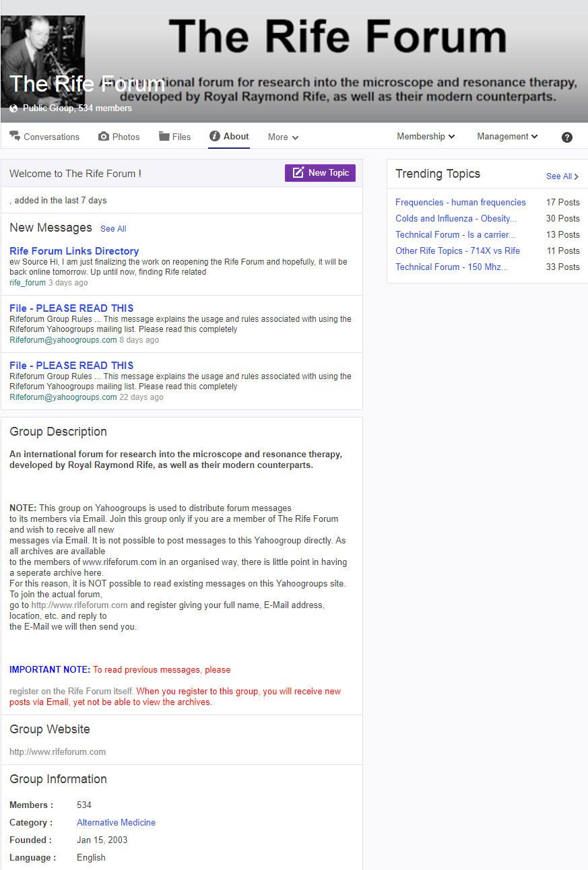The width and height of the screenshot is (588, 870).
Task: Switch to the Conversations tab
Action: pyautogui.click(x=44, y=137)
